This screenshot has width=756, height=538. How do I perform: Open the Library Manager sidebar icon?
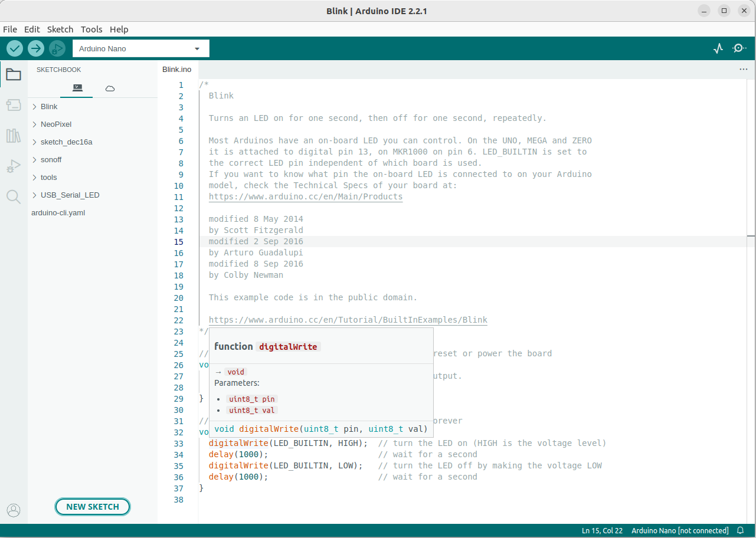(13, 136)
